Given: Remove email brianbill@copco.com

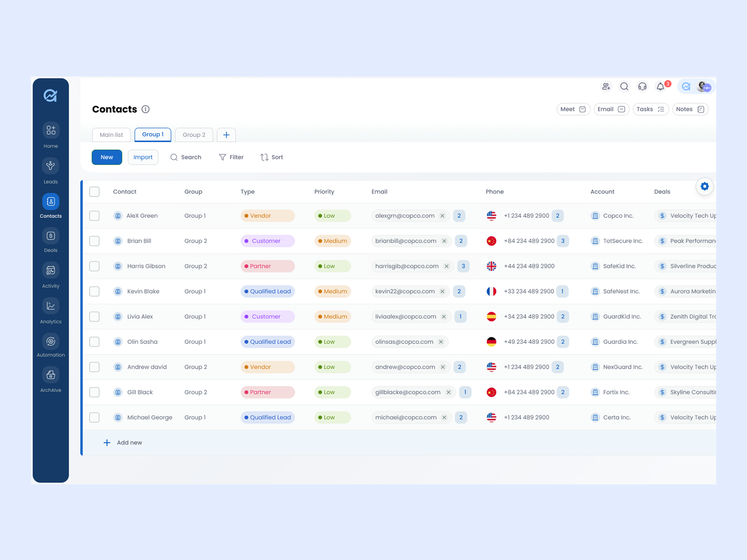Looking at the screenshot, I should 444,241.
